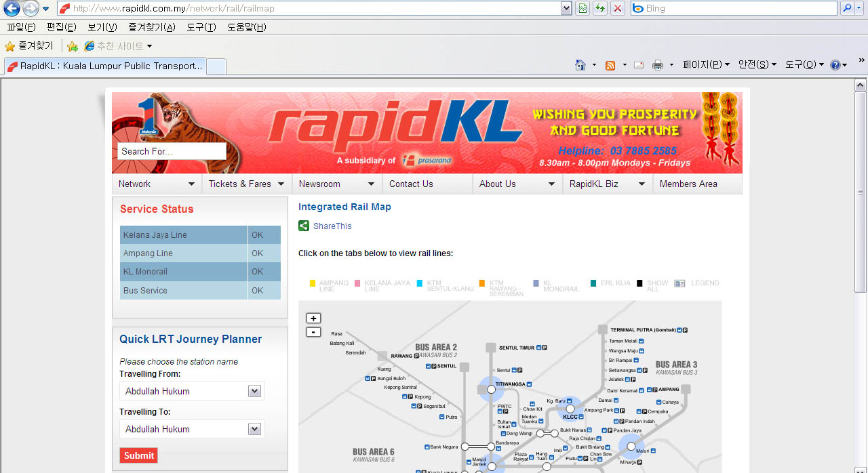Click the map zoom in plus button

pyautogui.click(x=313, y=318)
